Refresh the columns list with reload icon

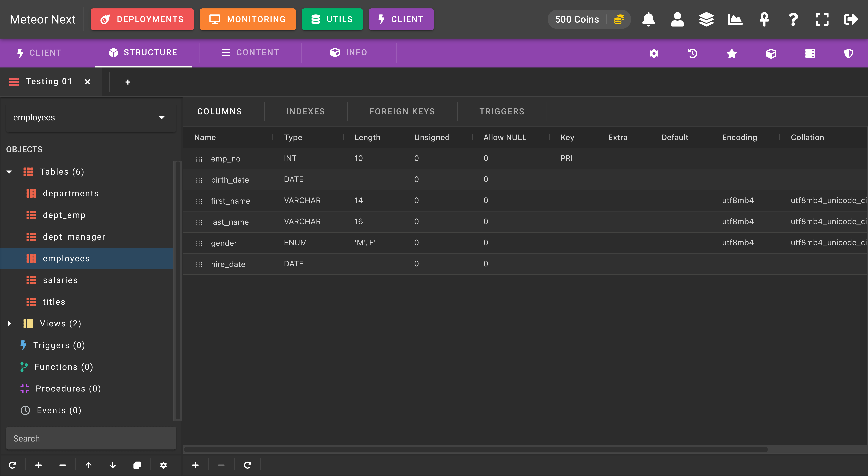point(247,465)
